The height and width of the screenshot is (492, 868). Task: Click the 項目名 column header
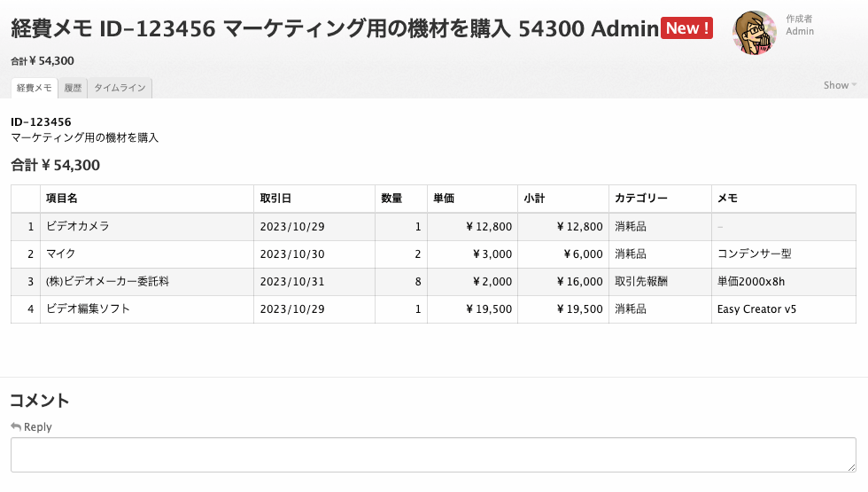click(147, 199)
